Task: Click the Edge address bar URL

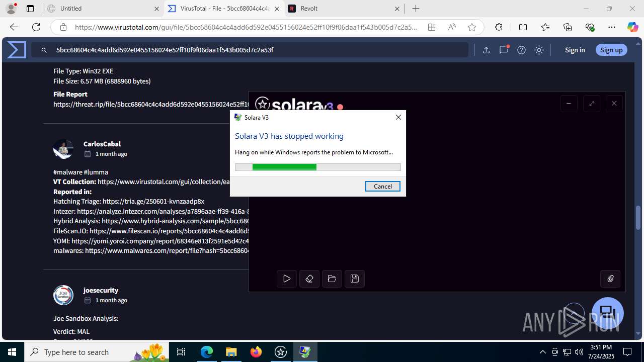Action: pyautogui.click(x=246, y=27)
